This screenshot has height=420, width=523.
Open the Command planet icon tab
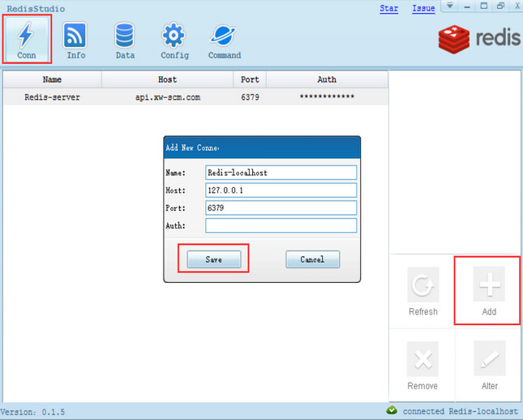pos(224,40)
